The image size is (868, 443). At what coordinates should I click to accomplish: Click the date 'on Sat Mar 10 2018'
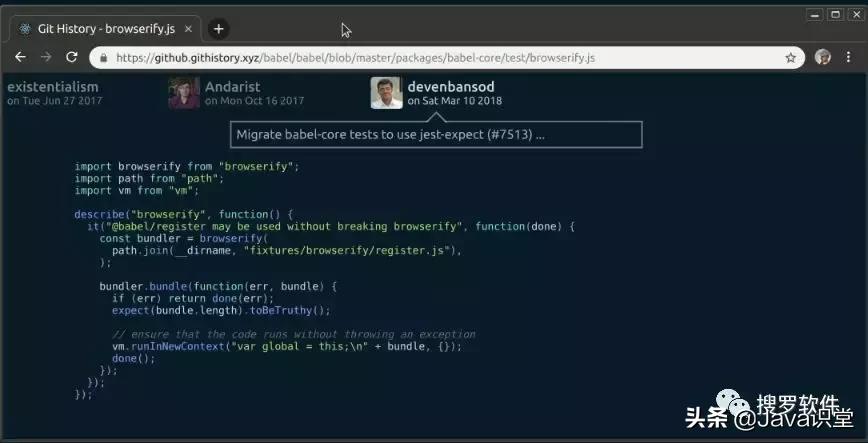tap(454, 101)
